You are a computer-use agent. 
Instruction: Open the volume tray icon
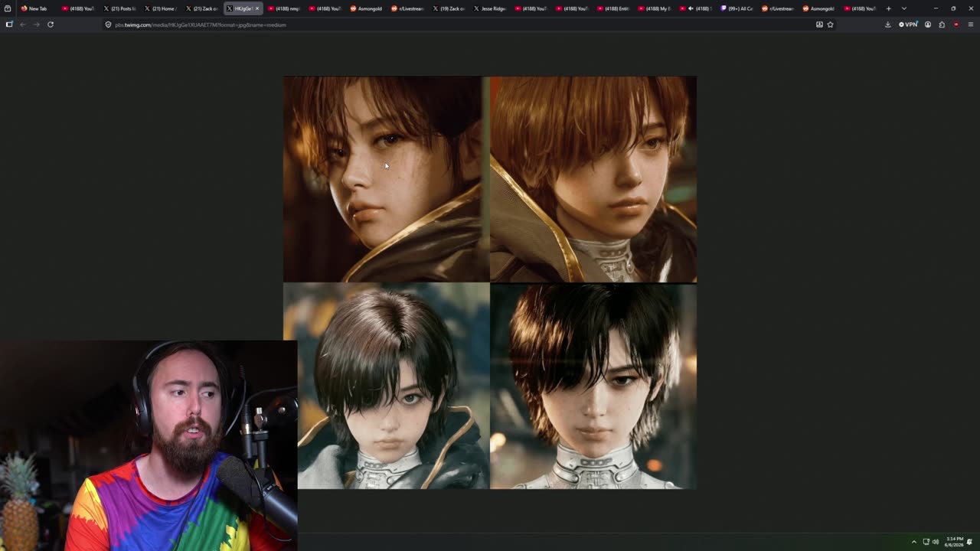pos(936,542)
